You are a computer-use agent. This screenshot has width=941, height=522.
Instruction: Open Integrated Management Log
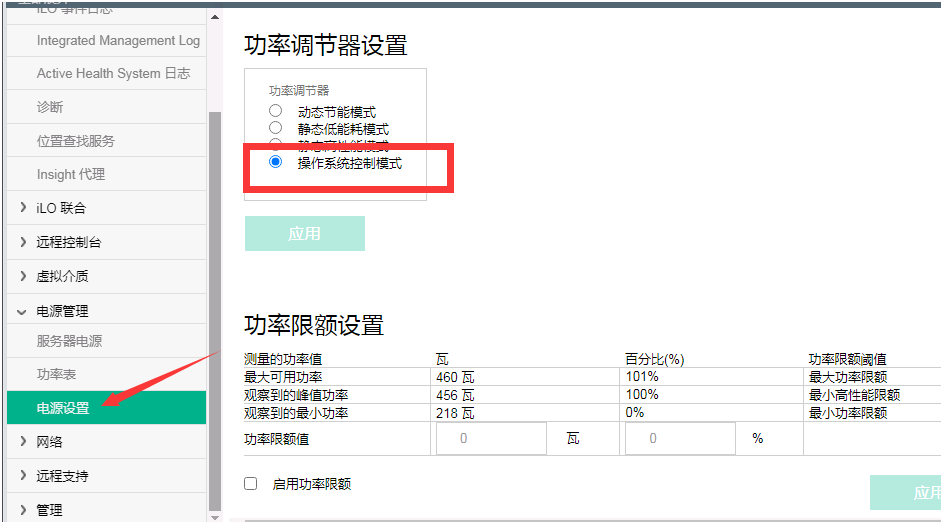[118, 41]
